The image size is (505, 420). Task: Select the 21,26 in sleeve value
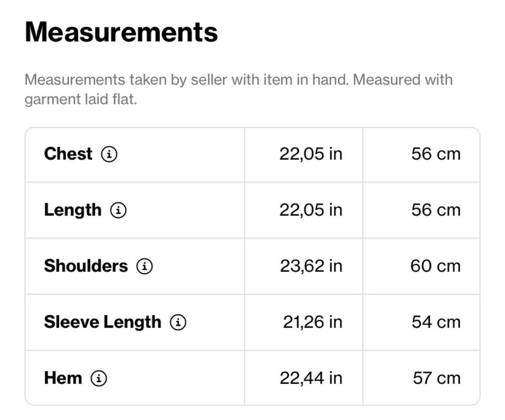click(x=312, y=322)
